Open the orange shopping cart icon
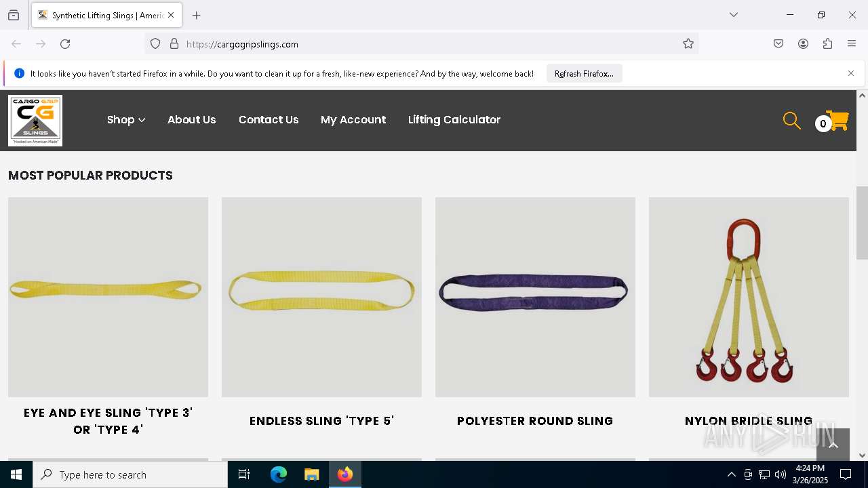The height and width of the screenshot is (488, 868). (x=837, y=121)
